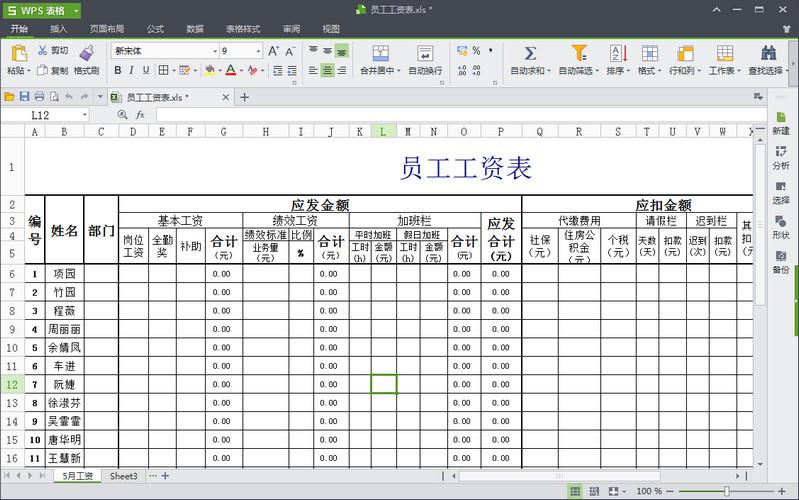Screen dimensions: 799x500
Task: Click the AutoFilter (自动筛选) funnel icon
Action: 578,52
